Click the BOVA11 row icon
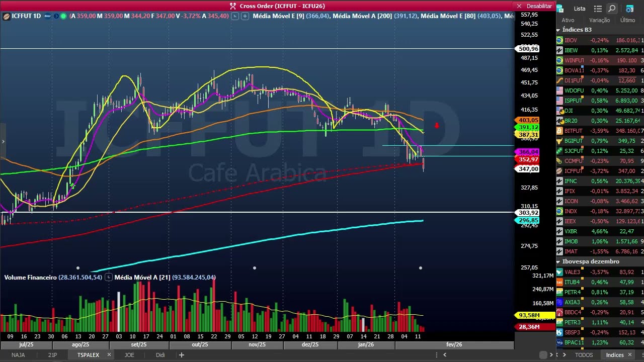Image resolution: width=644 pixels, height=362 pixels. pos(559,70)
